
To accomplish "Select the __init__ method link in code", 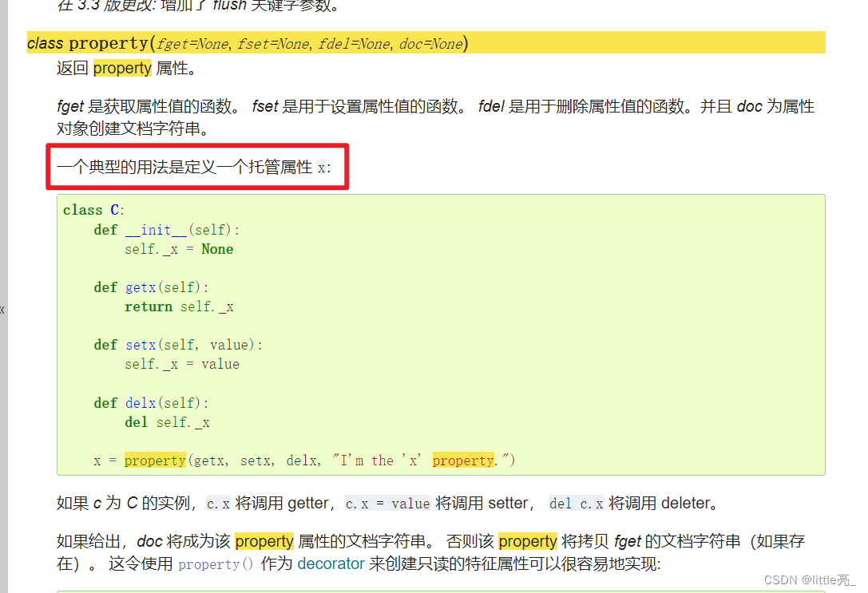I will click(157, 229).
